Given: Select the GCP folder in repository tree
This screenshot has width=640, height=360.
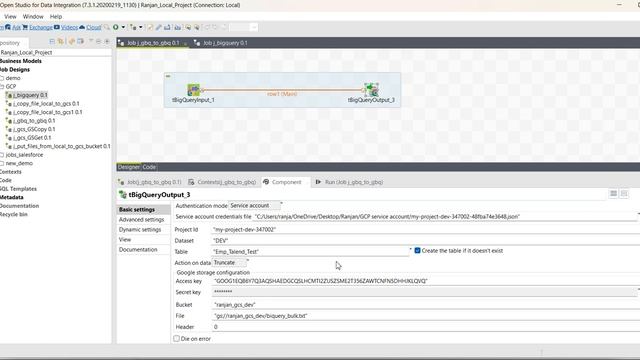Looking at the screenshot, I should click(x=11, y=87).
